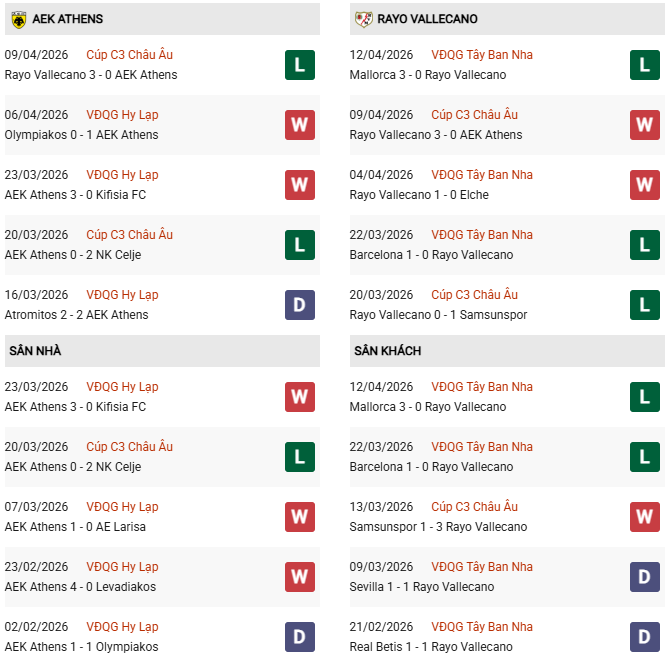Open VĐQG Hy Lạp link dated 16/03/2026
This screenshot has height=660, width=666.
122,295
